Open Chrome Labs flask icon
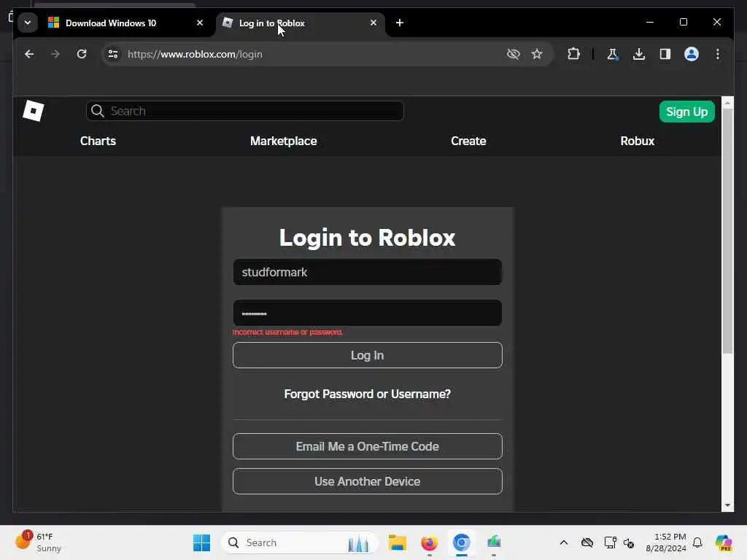Viewport: 747px width, 560px height. 613,54
